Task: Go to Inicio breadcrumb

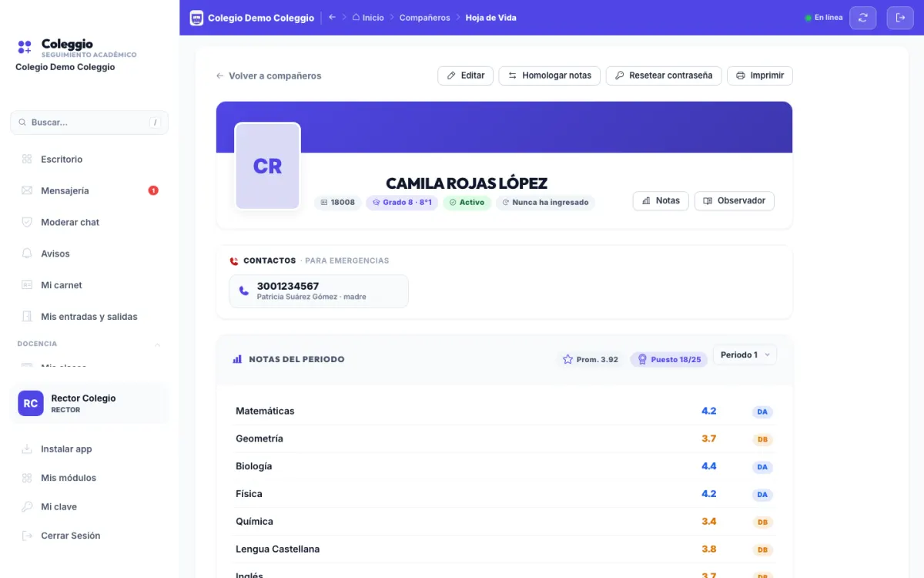Action: point(368,18)
